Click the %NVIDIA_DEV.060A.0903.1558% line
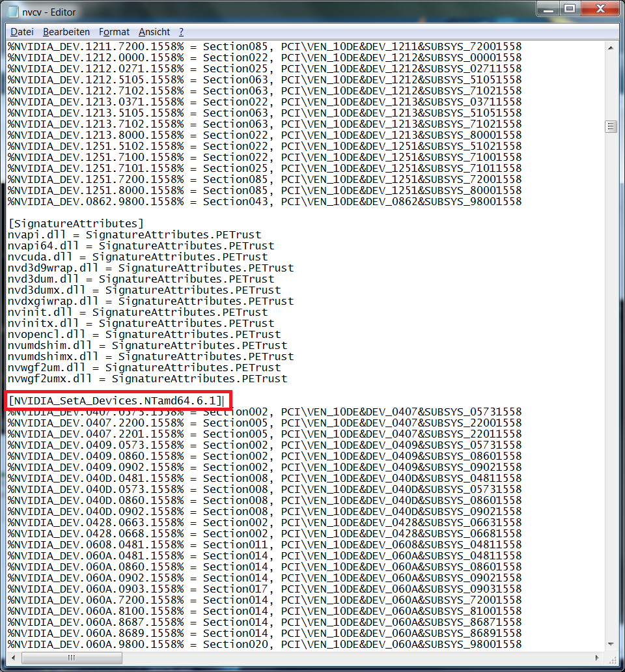Viewport: 625px width, 672px height. pyautogui.click(x=265, y=589)
